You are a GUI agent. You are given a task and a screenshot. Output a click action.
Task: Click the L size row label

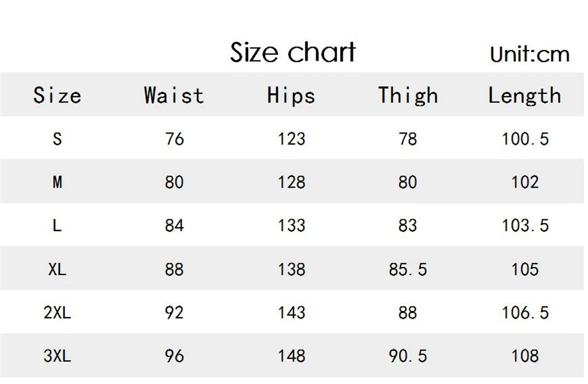(x=57, y=225)
